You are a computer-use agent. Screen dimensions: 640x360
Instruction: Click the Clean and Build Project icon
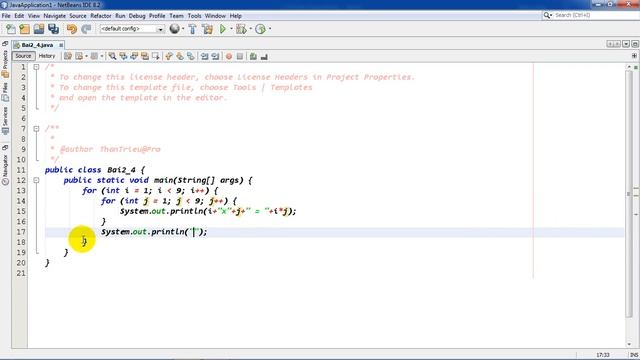point(207,29)
